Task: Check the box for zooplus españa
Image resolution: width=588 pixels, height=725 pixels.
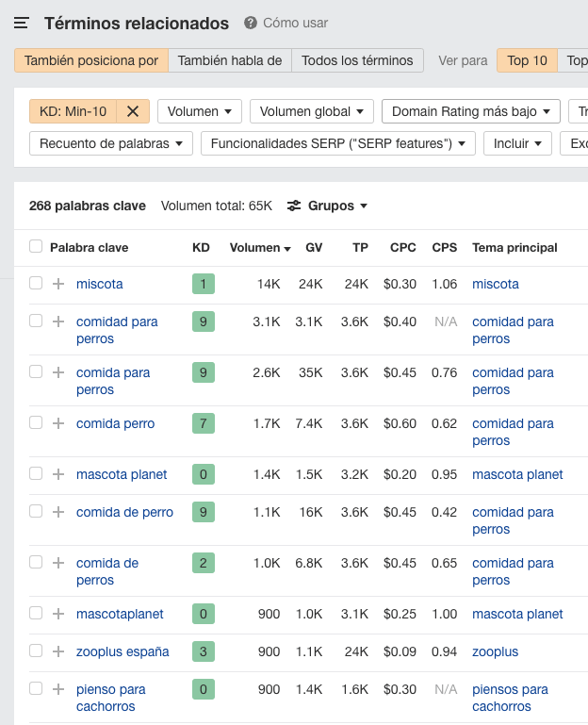Action: tap(36, 651)
